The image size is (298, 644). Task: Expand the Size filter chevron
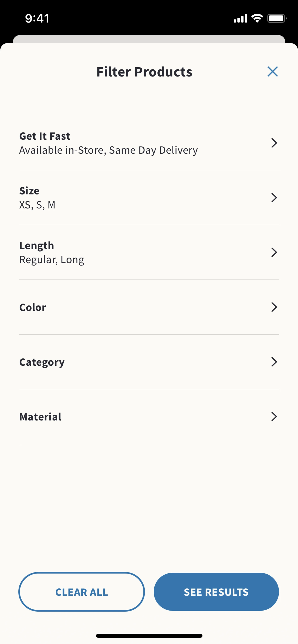[274, 198]
